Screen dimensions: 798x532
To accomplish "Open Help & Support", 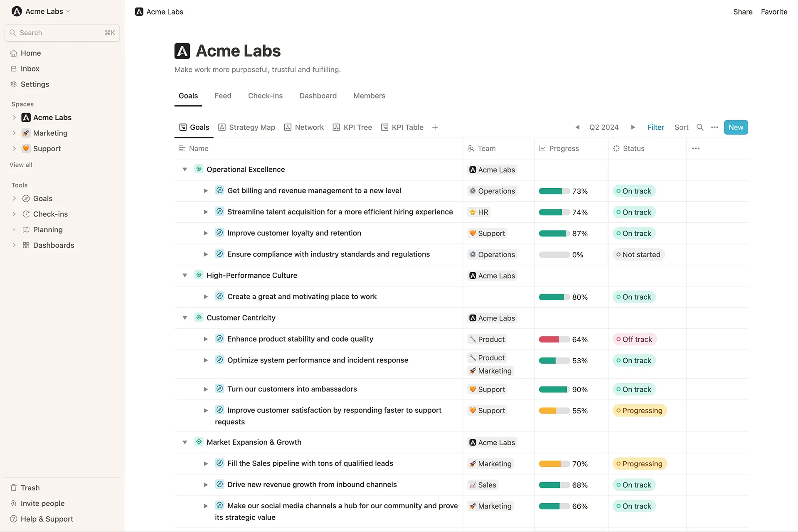I will 47,519.
